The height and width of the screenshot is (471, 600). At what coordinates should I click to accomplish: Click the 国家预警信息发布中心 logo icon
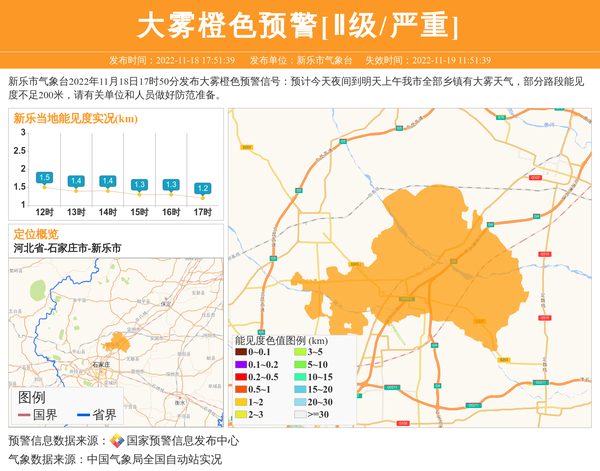(116, 441)
